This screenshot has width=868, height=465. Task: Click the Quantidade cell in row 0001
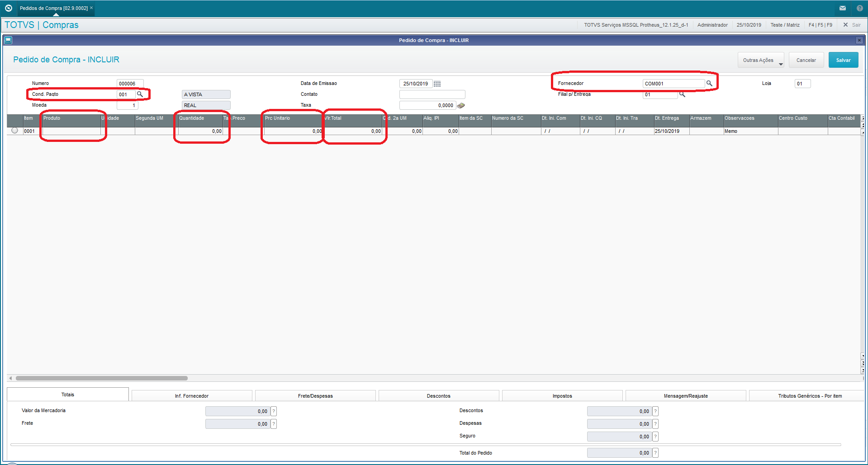click(200, 131)
